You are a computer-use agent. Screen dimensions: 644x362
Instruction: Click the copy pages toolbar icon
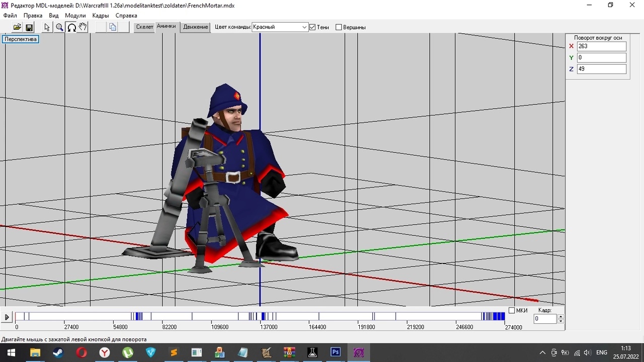click(x=113, y=27)
